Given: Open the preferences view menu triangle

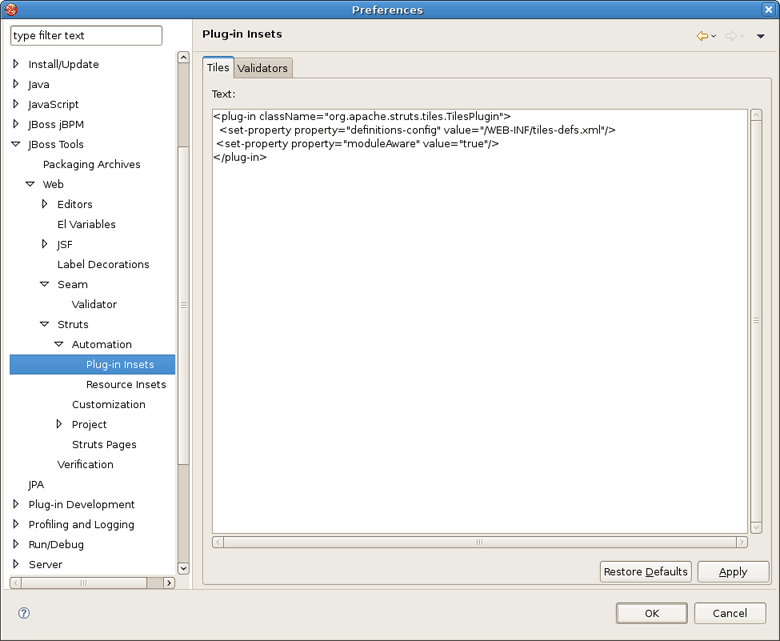Looking at the screenshot, I should tap(760, 37).
